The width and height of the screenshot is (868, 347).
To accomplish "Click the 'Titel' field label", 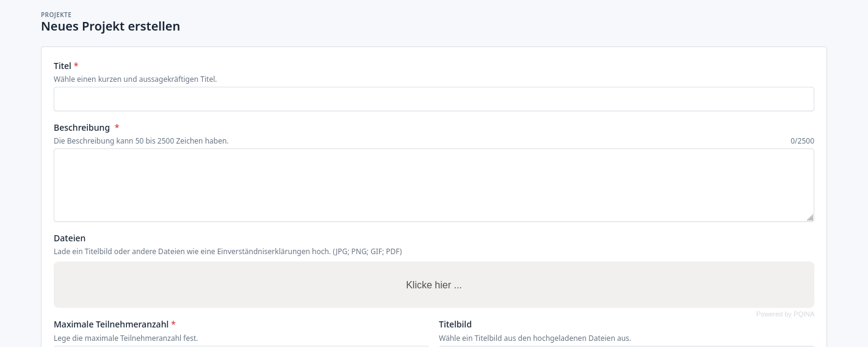I will click(x=62, y=66).
